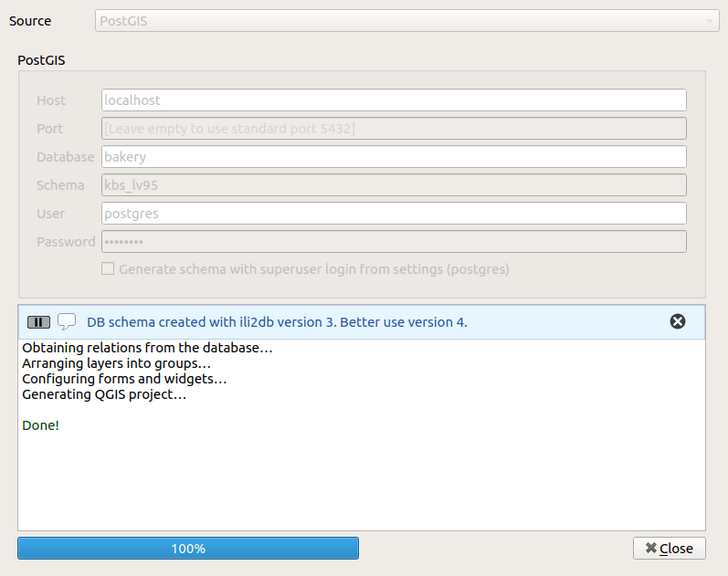Click 'Configuring forms and widgets…' log line

[124, 379]
